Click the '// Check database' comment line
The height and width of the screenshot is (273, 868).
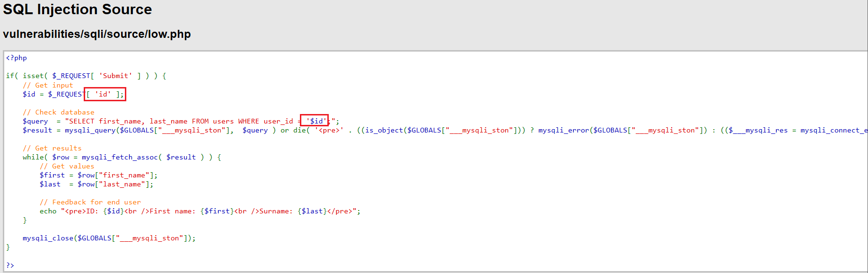click(x=59, y=112)
